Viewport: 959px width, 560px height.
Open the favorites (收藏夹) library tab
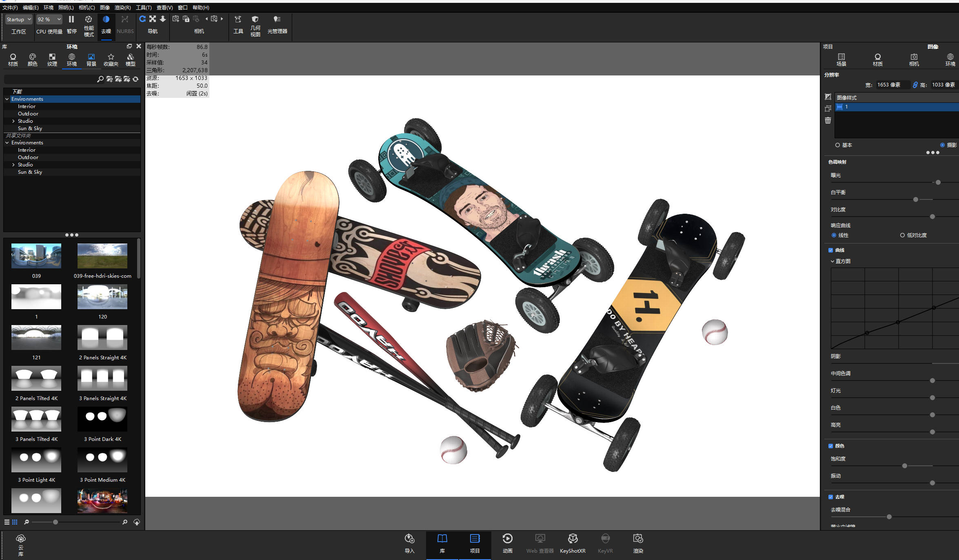[x=111, y=60]
